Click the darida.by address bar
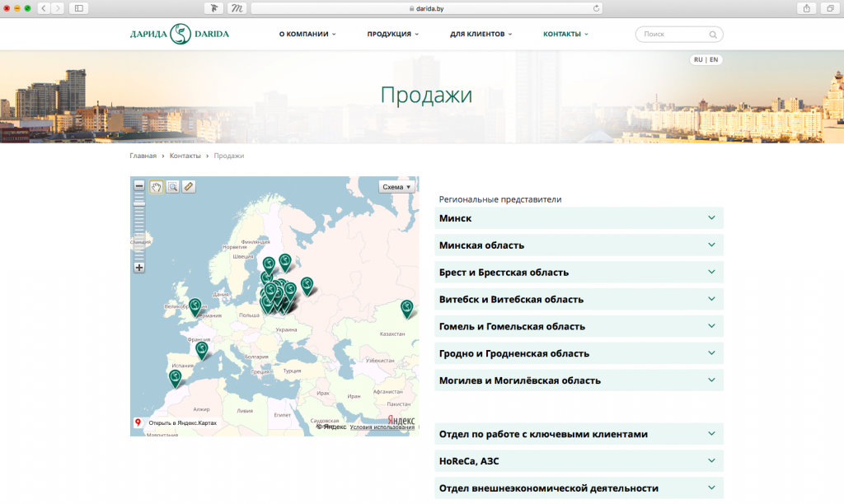 point(426,8)
